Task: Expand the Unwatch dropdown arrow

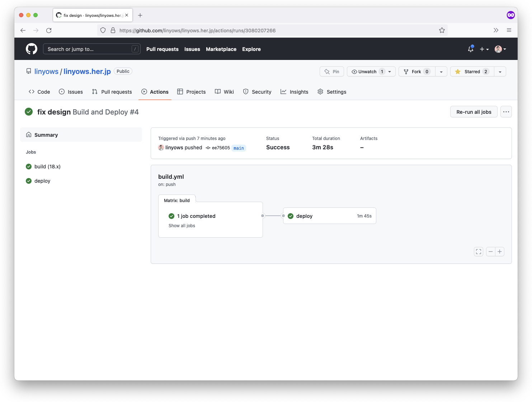Action: point(390,71)
